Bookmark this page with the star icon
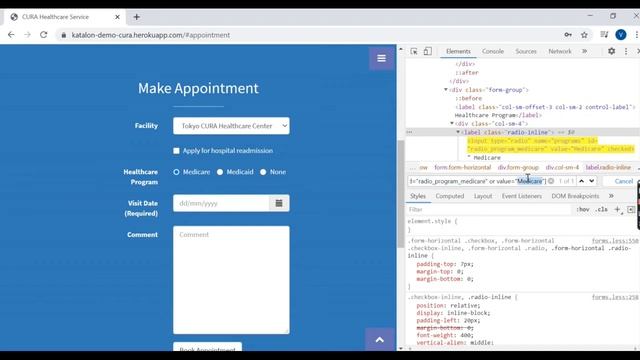Viewport: 640px width, 360px height. click(x=584, y=35)
